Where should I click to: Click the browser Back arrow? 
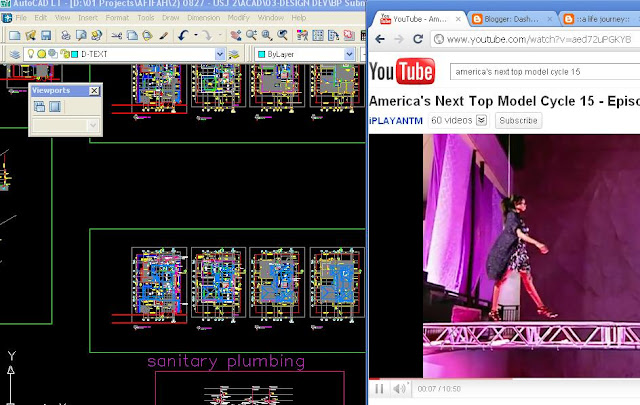tap(380, 39)
